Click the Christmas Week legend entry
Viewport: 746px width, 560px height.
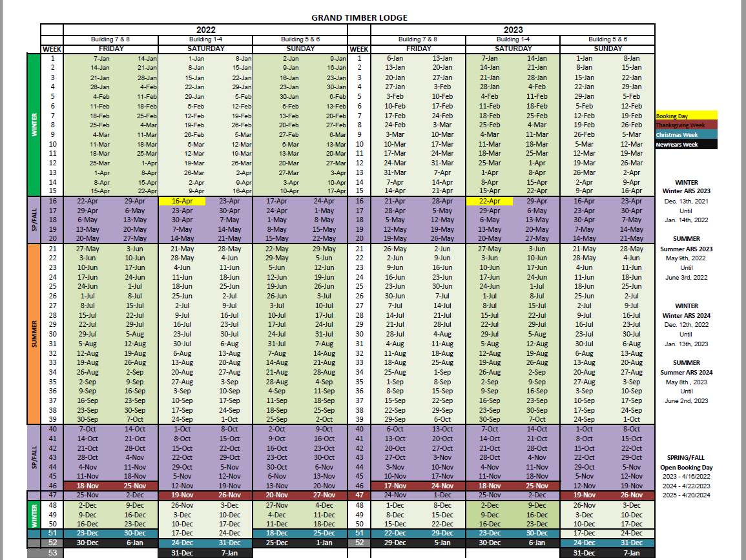pos(686,134)
